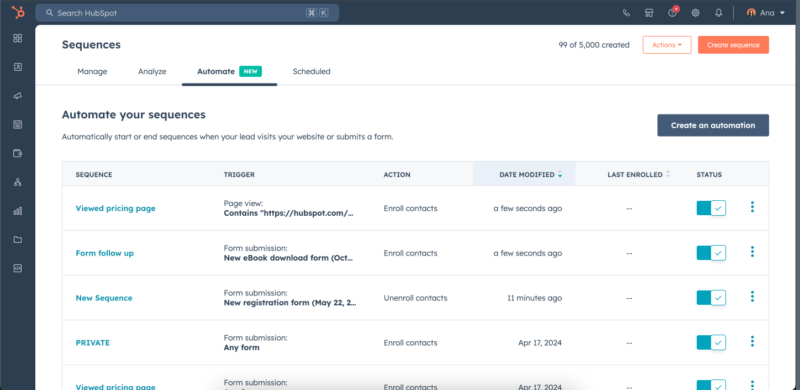
Task: Open the notifications bell icon
Action: (718, 13)
